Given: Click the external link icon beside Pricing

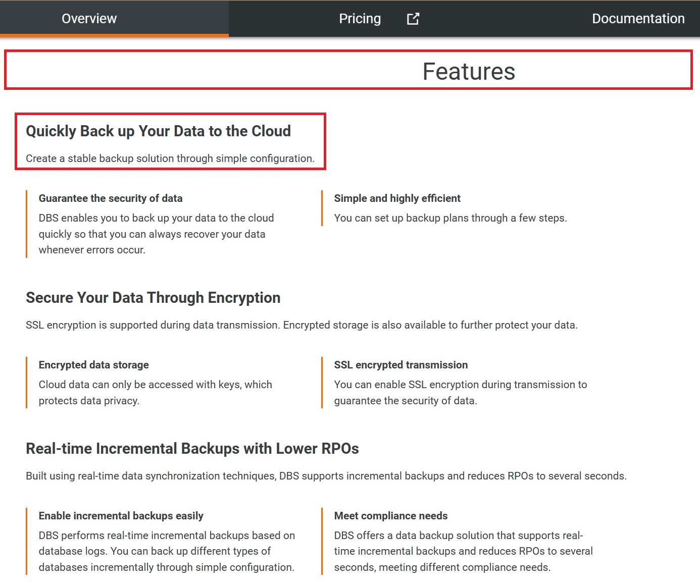Looking at the screenshot, I should tap(413, 18).
